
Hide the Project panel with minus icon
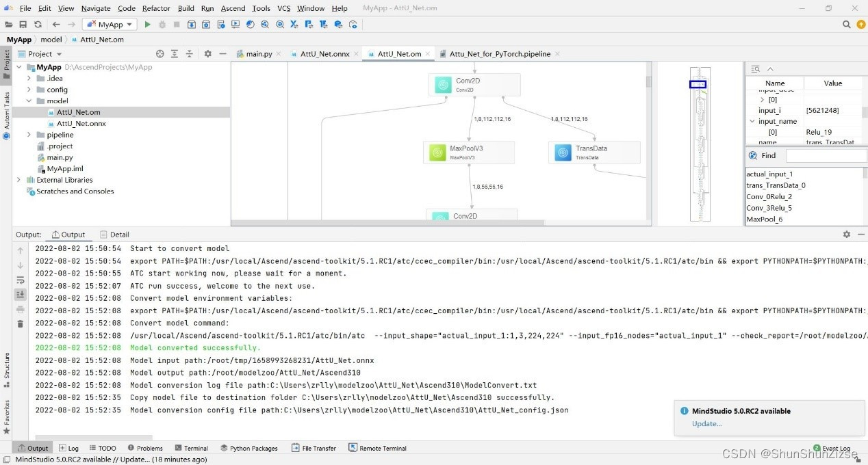pos(222,53)
